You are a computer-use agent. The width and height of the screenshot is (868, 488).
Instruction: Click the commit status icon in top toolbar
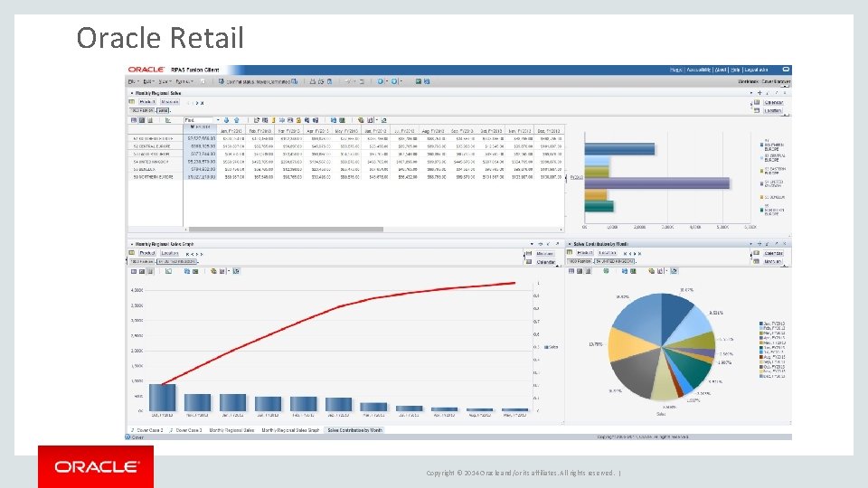tap(222, 81)
